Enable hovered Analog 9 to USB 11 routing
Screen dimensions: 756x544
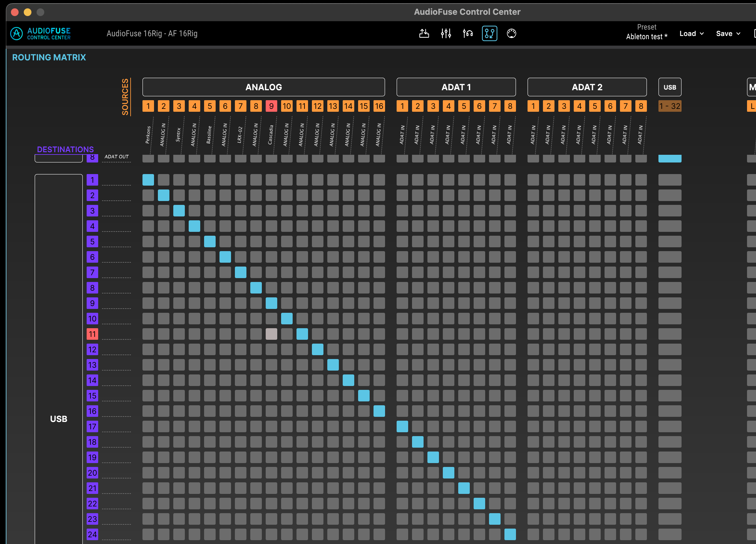pyautogui.click(x=271, y=334)
